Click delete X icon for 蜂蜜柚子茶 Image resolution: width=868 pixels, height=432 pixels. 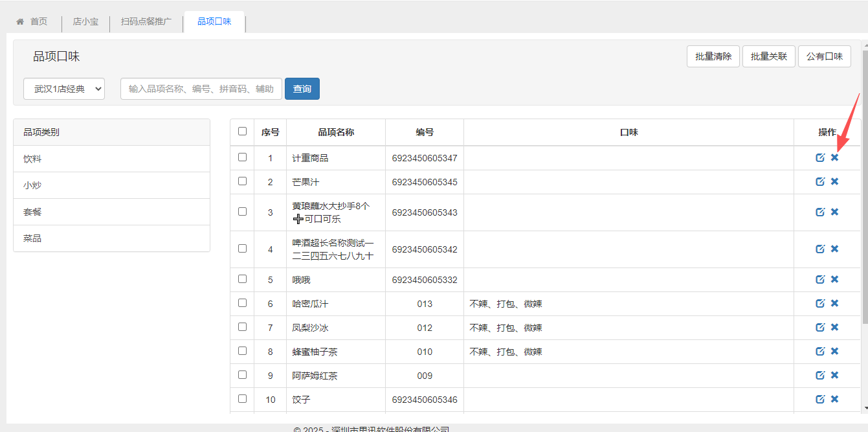click(x=834, y=352)
